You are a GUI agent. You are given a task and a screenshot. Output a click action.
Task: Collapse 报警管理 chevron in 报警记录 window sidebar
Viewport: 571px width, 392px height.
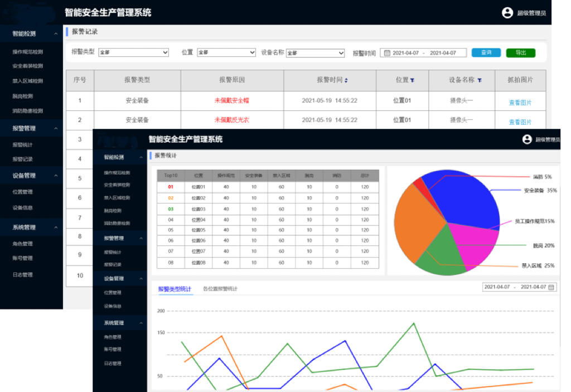tap(56, 129)
